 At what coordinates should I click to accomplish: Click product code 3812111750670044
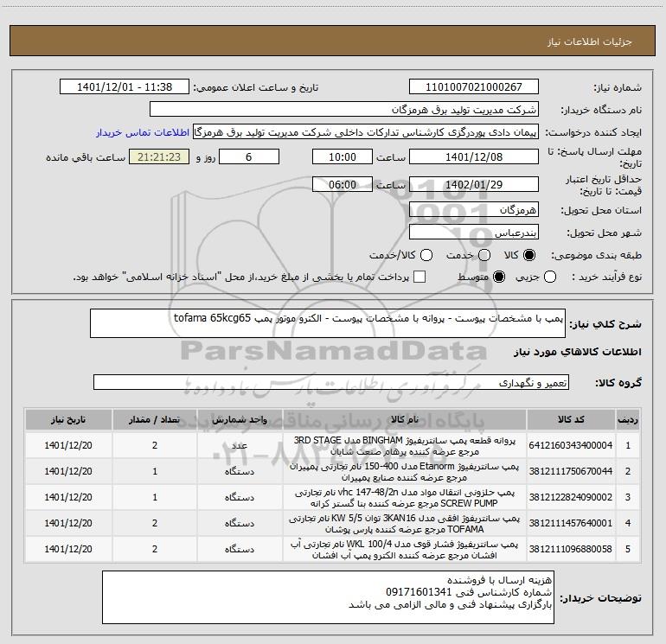point(571,471)
